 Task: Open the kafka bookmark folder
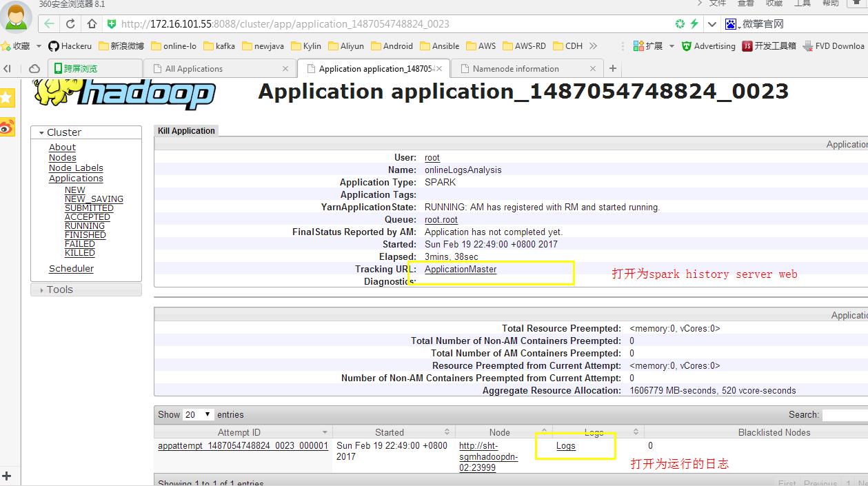219,46
